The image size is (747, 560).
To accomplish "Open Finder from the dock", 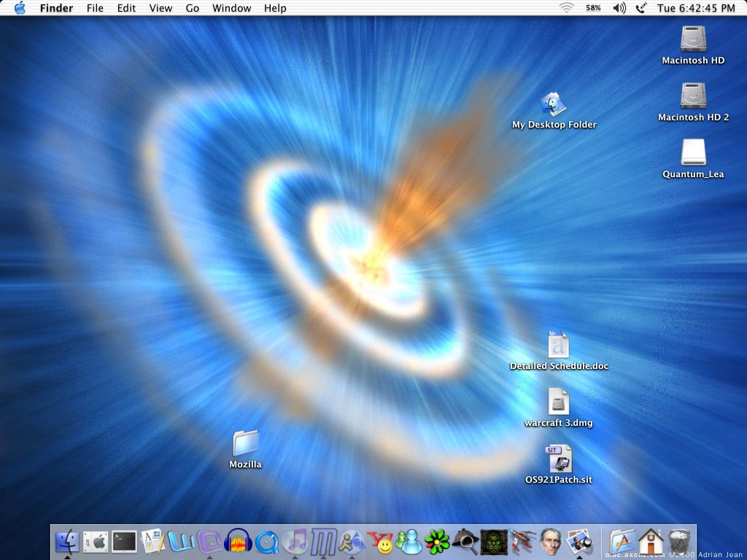I will coord(67,542).
